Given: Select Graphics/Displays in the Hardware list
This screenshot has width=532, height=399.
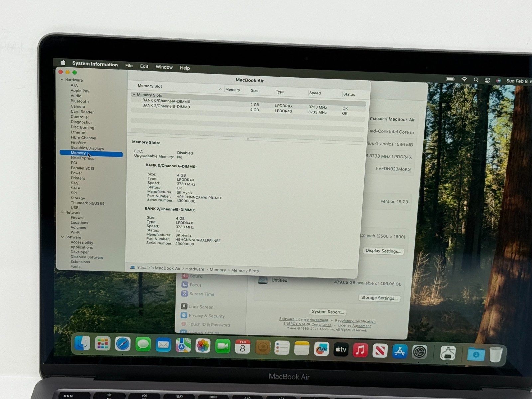Looking at the screenshot, I should [87, 148].
